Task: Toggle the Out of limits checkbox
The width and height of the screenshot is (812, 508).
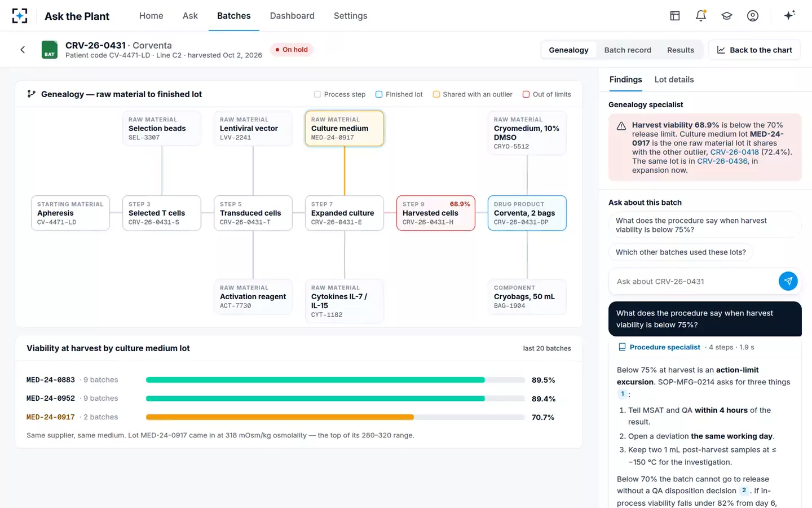Action: [526, 94]
